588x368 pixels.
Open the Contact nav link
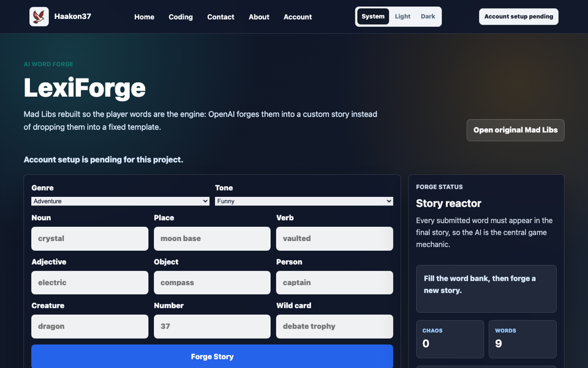221,17
